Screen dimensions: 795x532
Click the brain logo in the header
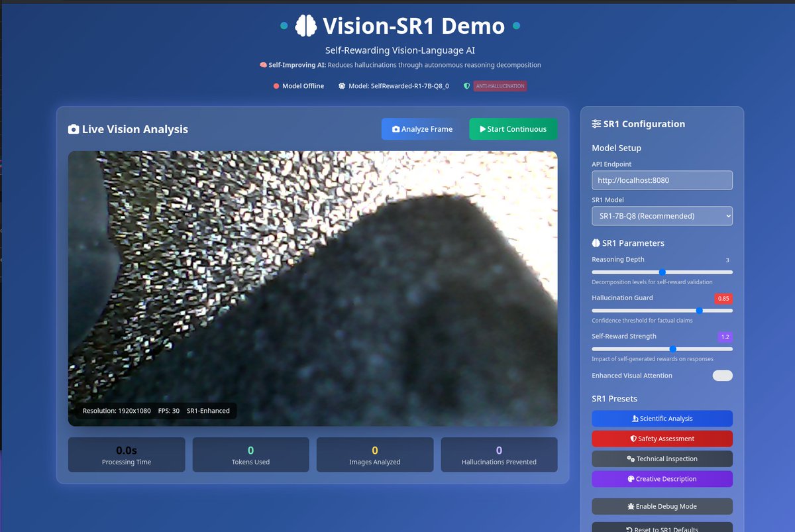coord(305,26)
